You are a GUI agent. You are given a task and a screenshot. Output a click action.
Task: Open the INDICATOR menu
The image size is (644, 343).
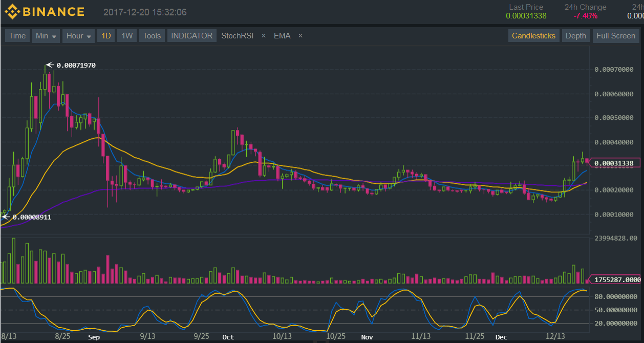point(191,36)
